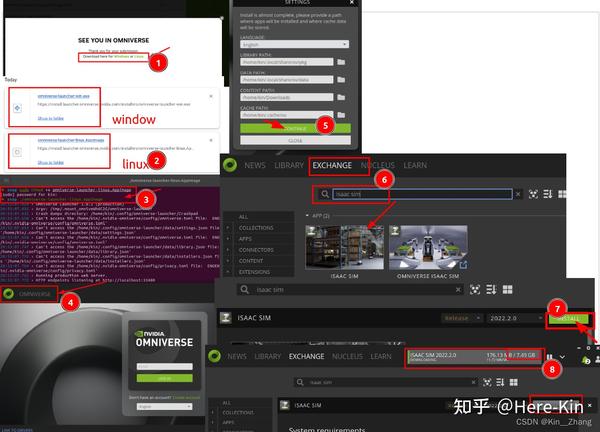Open external link icon on Omniverse Isaac Sim
600x432 pixels.
click(x=463, y=264)
